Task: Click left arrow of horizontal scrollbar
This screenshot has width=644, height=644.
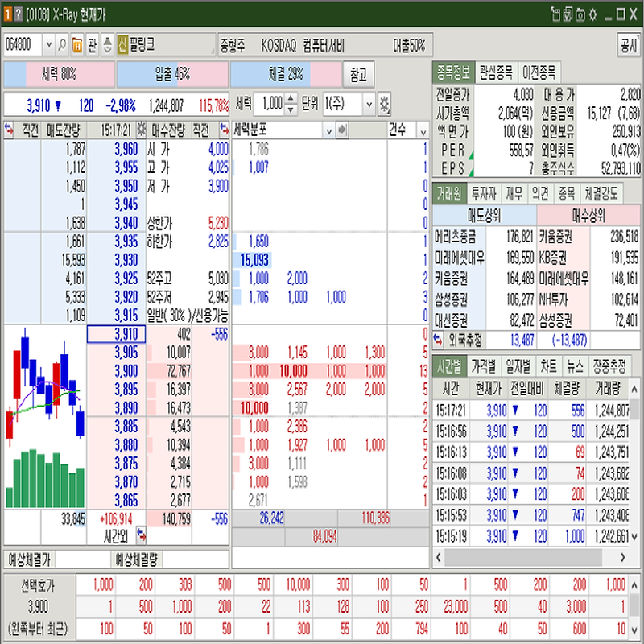Action: coord(438,557)
